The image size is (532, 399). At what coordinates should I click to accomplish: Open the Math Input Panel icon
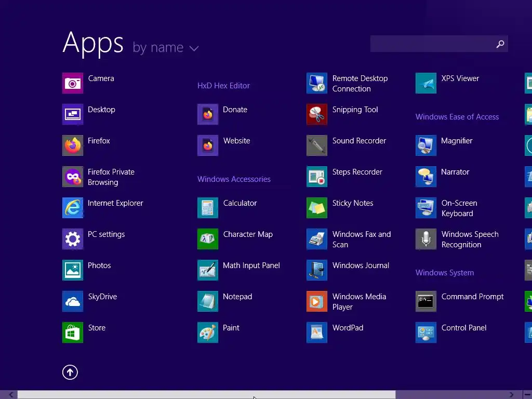(208, 270)
